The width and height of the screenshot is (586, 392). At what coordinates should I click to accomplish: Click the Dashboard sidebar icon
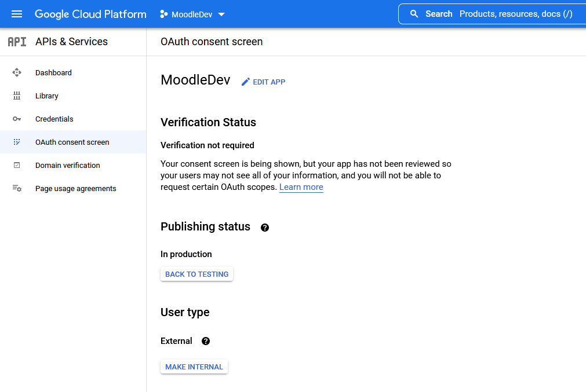pyautogui.click(x=17, y=72)
